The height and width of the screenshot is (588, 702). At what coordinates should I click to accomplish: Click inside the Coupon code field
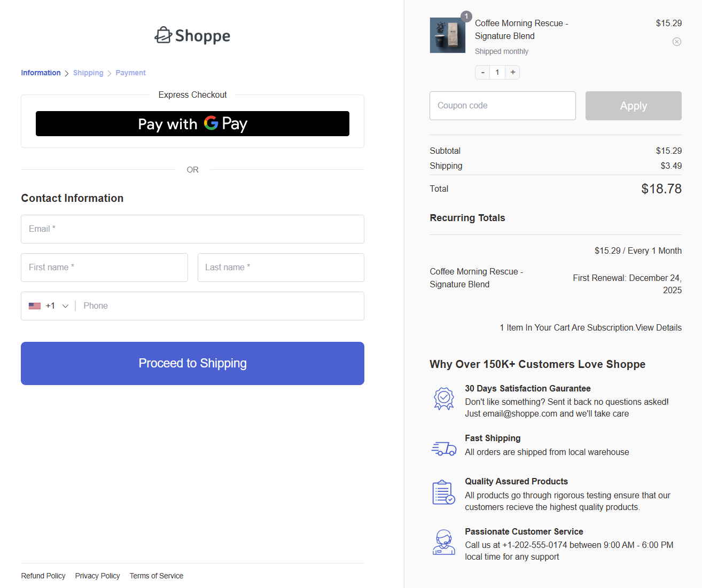502,105
